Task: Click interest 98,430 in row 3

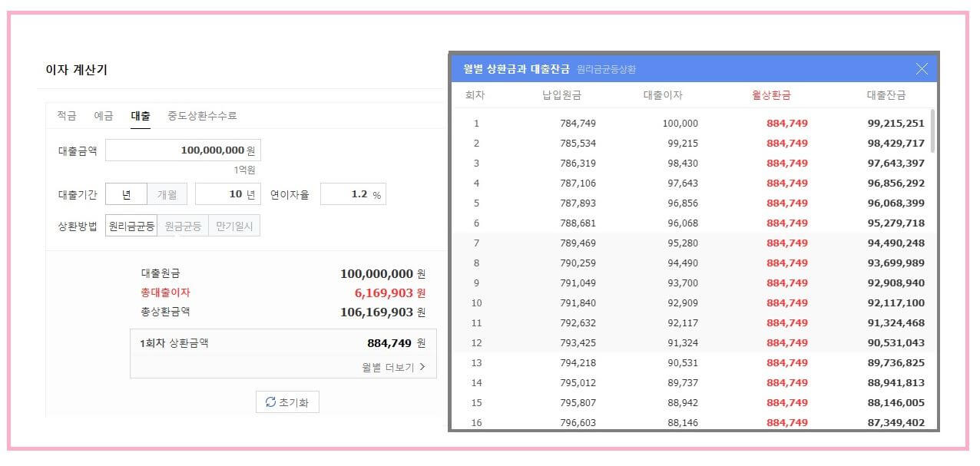Action: tap(683, 163)
